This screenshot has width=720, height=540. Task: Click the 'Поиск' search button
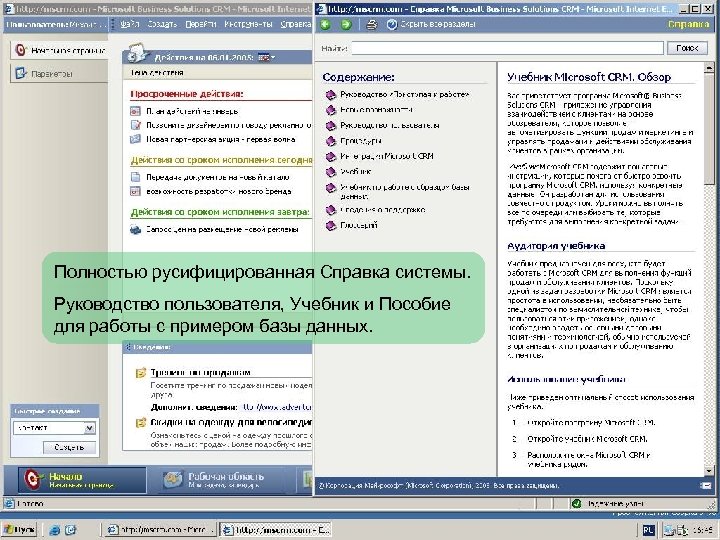[x=687, y=48]
